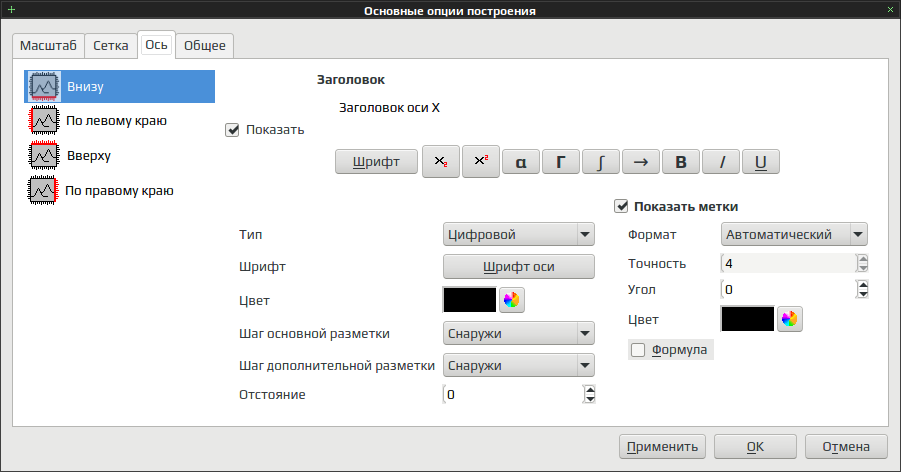Screen dimensions: 901x472
Task: Select the По левому краю axis icon
Action: click(x=44, y=121)
